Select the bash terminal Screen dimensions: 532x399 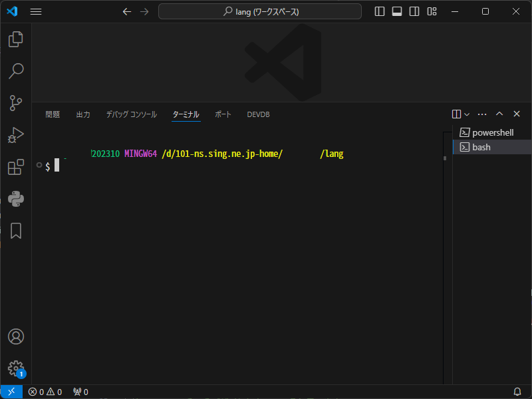coord(492,147)
